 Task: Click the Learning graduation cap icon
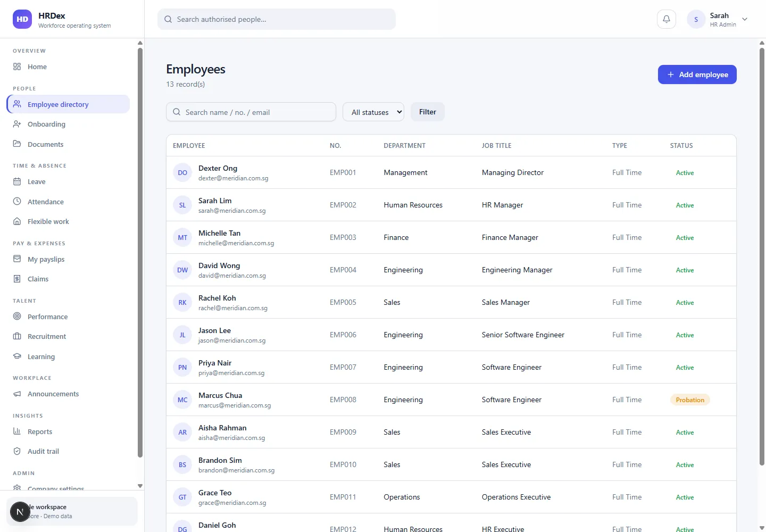pyautogui.click(x=17, y=356)
